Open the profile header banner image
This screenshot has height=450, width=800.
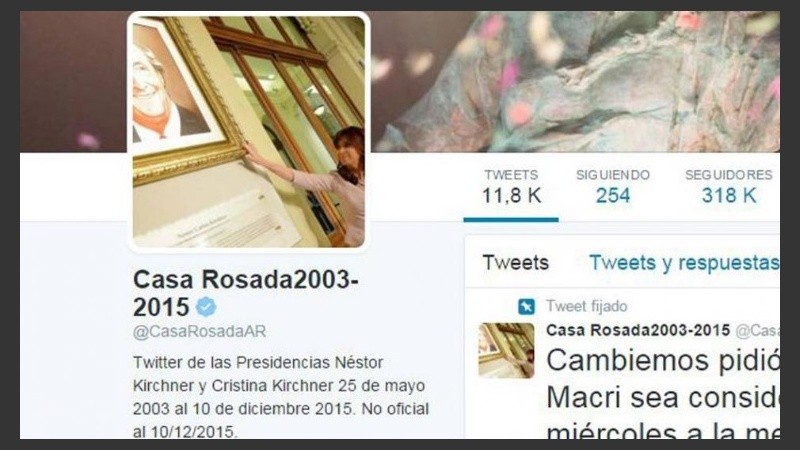pyautogui.click(x=575, y=82)
